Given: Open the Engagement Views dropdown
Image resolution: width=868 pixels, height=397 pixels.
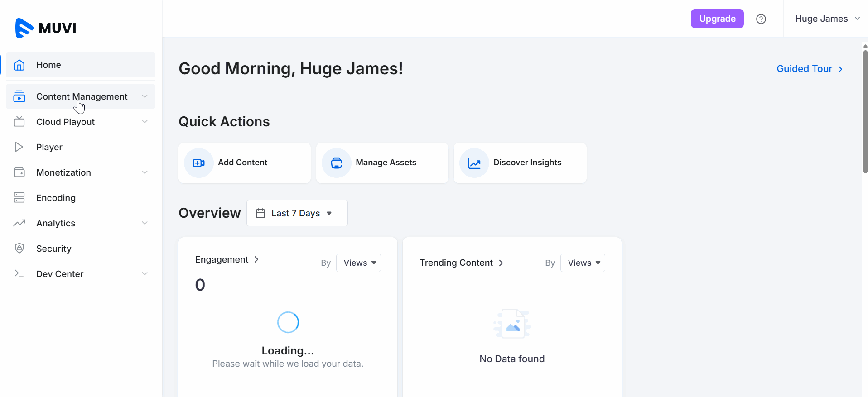Looking at the screenshot, I should (x=358, y=263).
